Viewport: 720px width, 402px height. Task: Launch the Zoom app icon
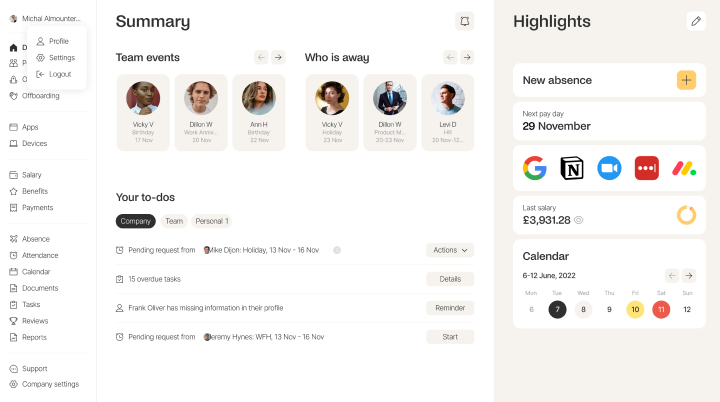609,168
